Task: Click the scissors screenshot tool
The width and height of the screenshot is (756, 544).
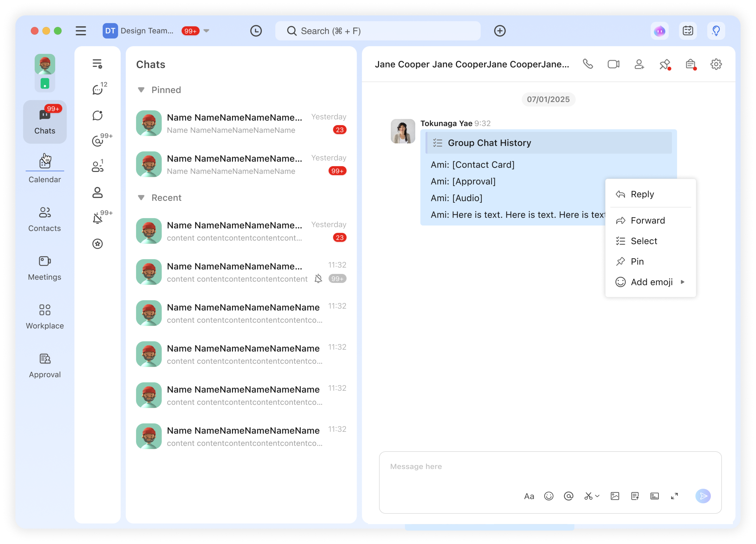Action: pos(588,496)
